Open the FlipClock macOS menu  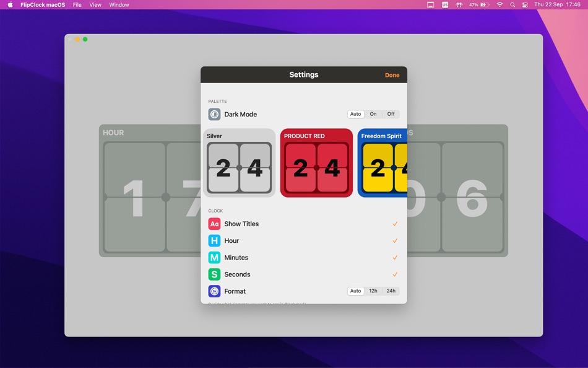[43, 5]
